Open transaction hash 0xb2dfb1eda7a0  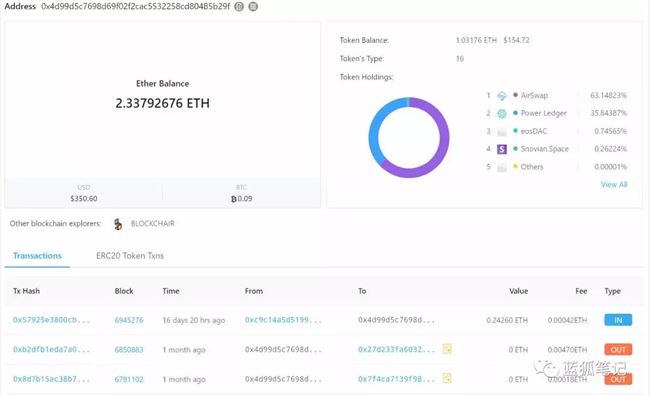coord(51,349)
